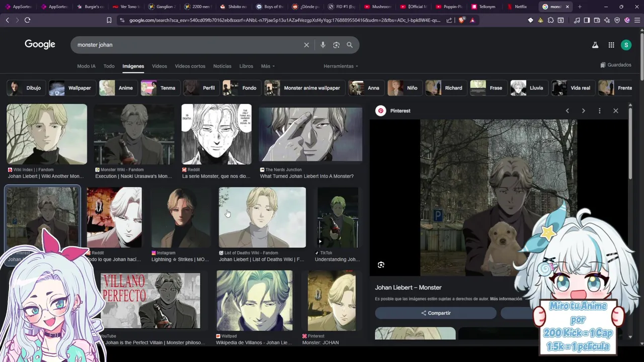The image size is (644, 362).
Task: Click the Compartir share button
Action: [436, 313]
